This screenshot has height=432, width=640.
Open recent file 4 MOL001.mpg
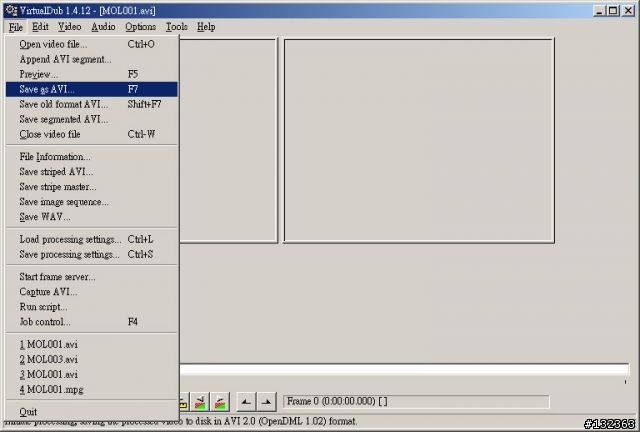92,390
